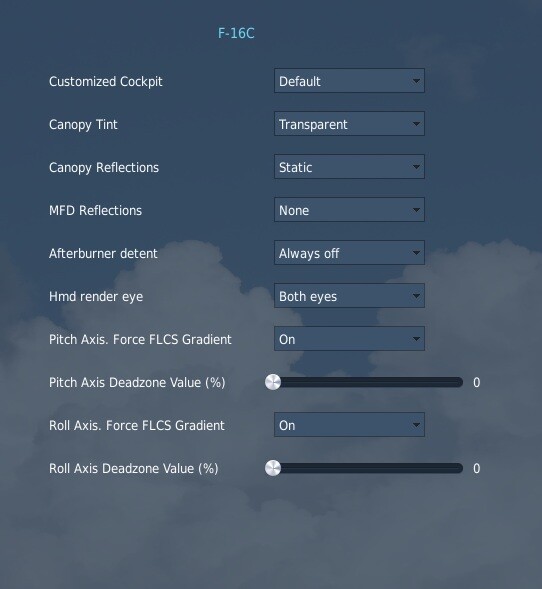Click the Customized Cockpit label

106,82
